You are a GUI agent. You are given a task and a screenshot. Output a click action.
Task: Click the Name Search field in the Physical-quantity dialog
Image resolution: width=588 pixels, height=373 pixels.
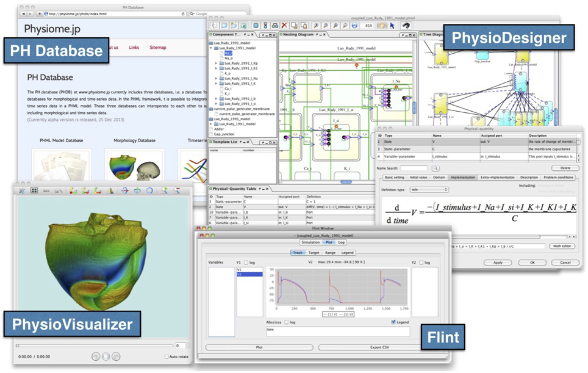pyautogui.click(x=414, y=168)
